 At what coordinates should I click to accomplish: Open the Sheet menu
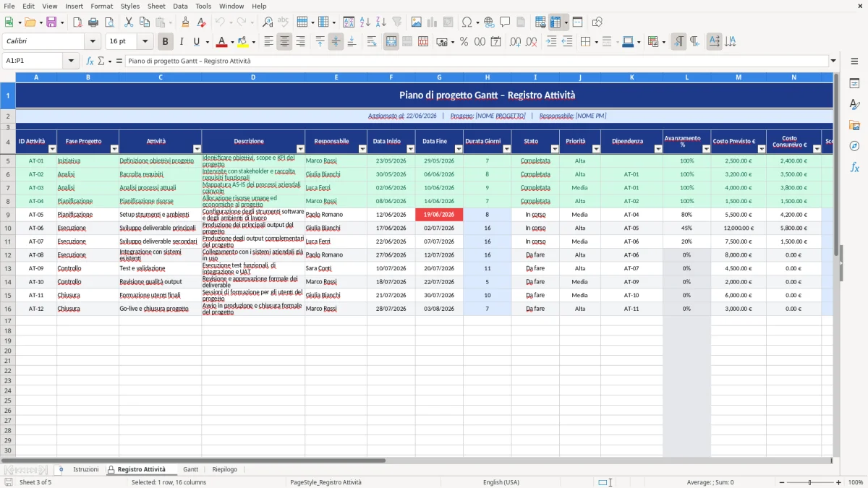(x=156, y=6)
